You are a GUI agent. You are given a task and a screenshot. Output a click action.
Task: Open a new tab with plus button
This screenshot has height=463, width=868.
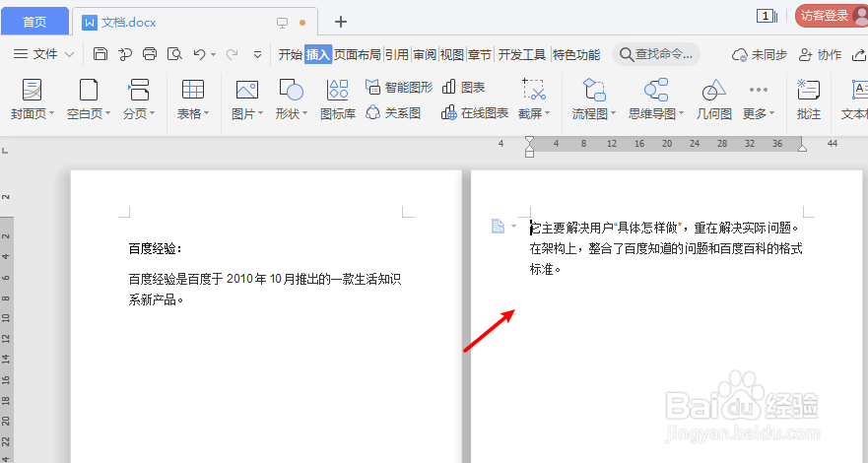point(341,22)
